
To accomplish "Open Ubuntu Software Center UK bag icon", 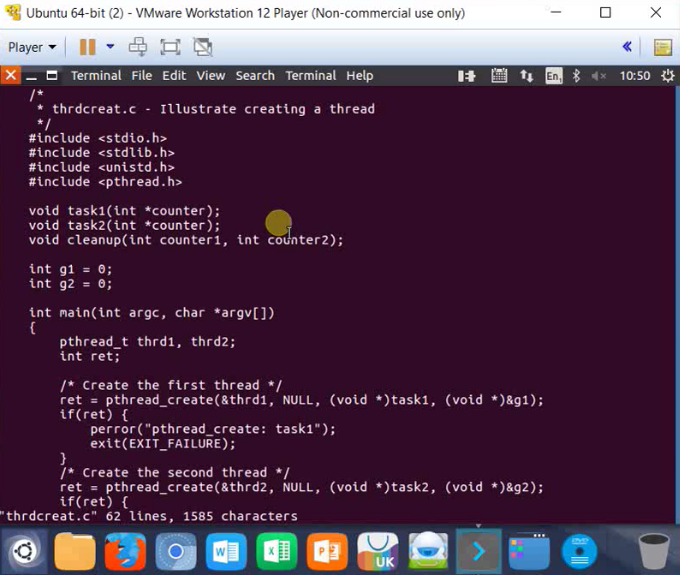I will pyautogui.click(x=377, y=551).
